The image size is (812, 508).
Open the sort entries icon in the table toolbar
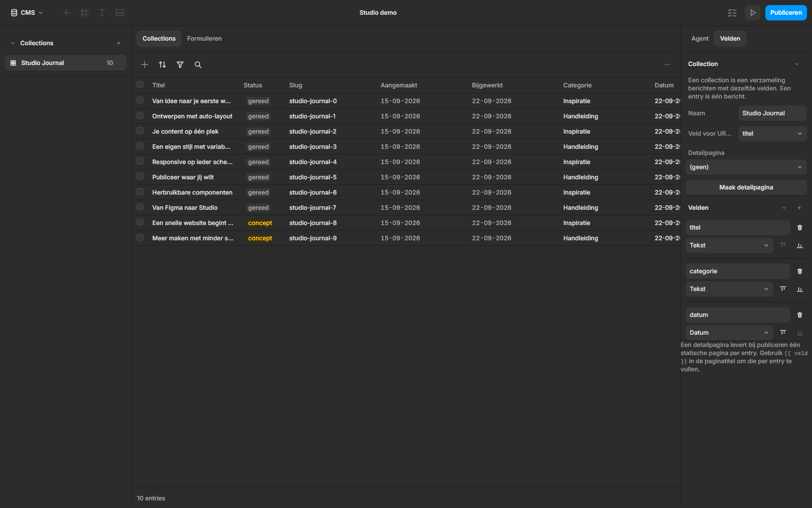point(162,65)
